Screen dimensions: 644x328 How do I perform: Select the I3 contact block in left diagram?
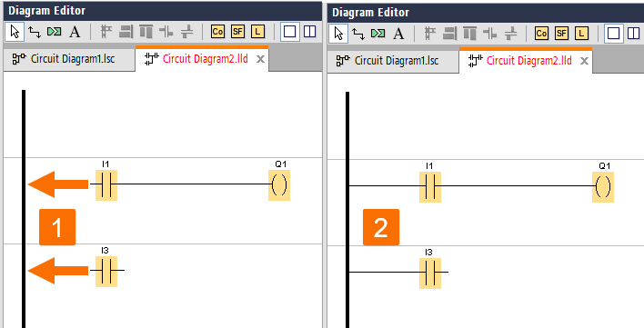point(106,272)
